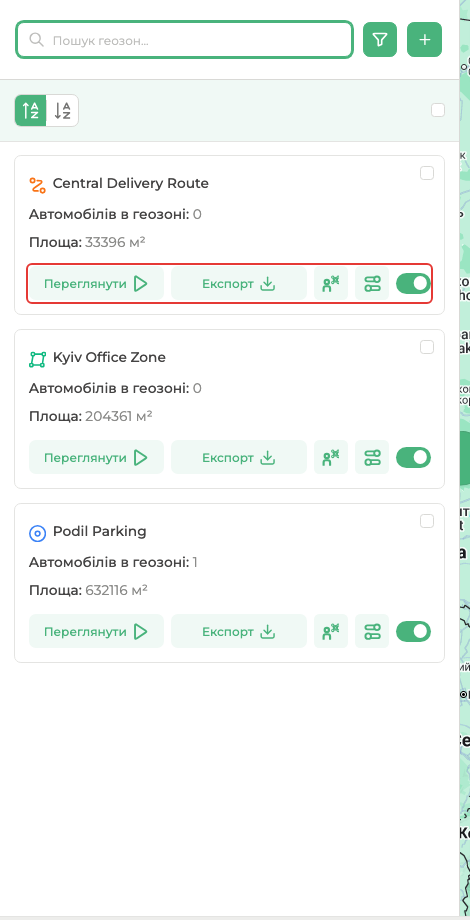470x920 pixels.
Task: Open vehicle assignment icon for Kyiv Office Zone
Action: 331,457
